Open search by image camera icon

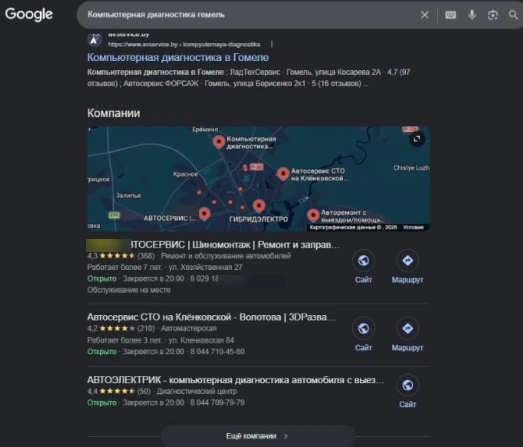click(x=493, y=15)
